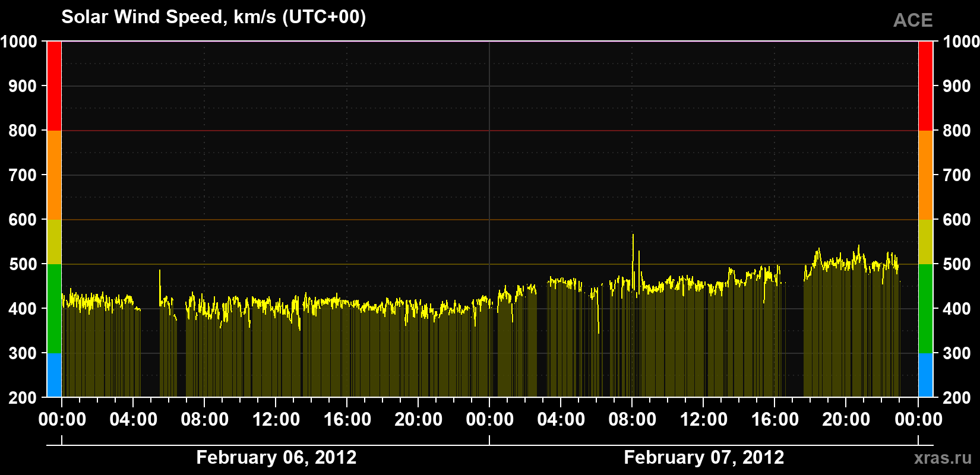Click the 800 label on the left axis
The width and height of the screenshot is (980, 475).
point(23,131)
